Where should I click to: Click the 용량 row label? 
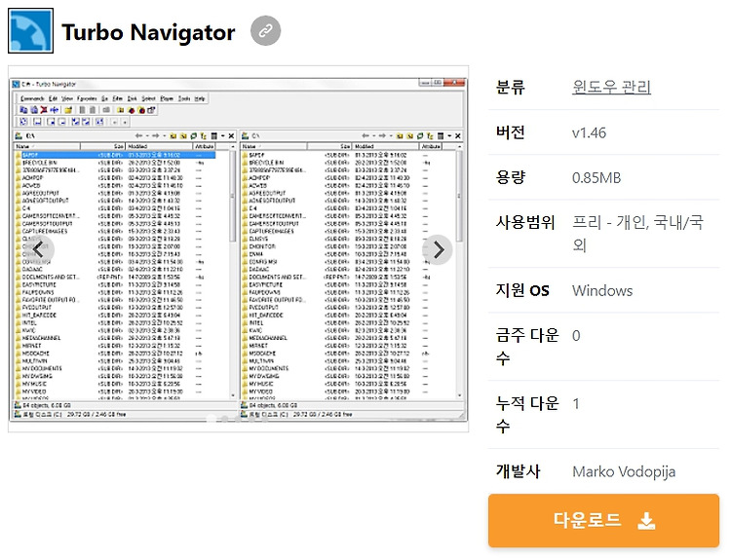[x=511, y=177]
